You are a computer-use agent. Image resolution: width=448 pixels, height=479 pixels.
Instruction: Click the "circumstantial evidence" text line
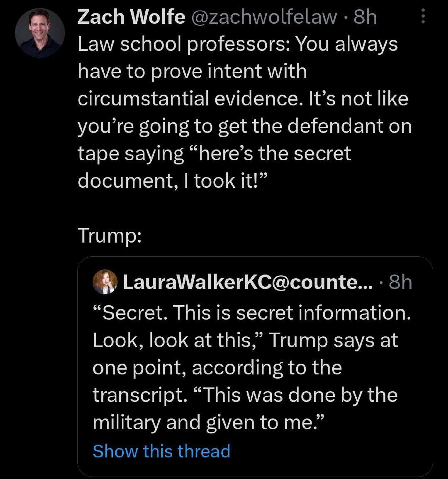click(243, 99)
